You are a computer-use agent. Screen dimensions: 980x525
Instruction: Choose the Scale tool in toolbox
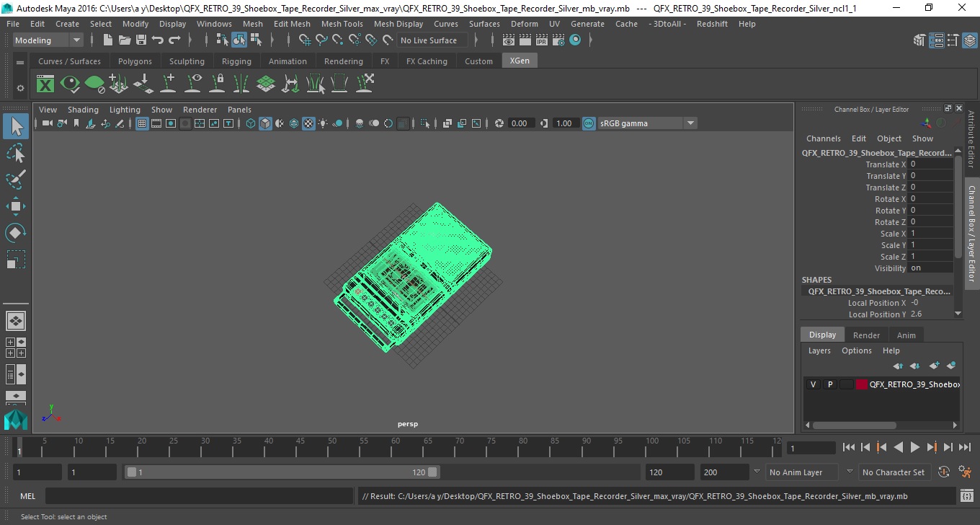(x=16, y=259)
